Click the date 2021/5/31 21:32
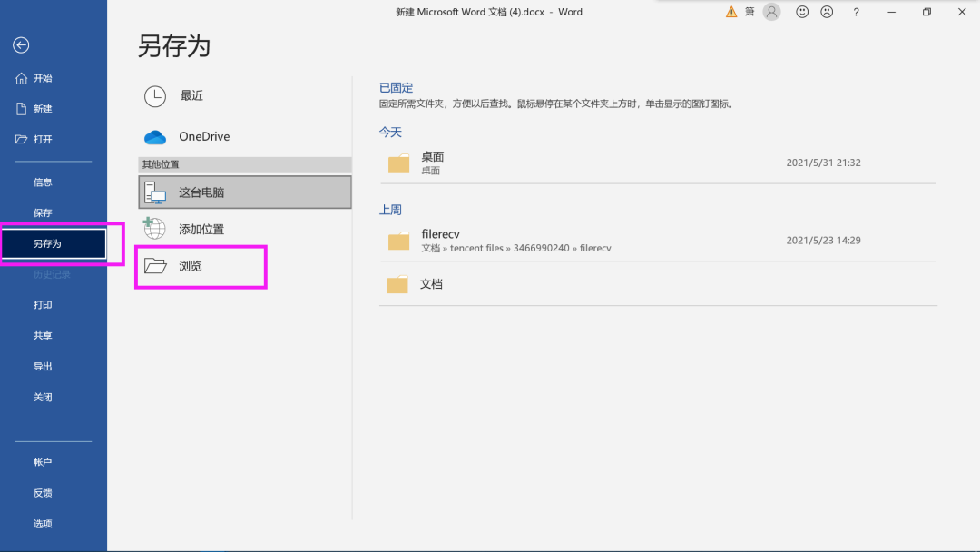The image size is (980, 552). [823, 163]
